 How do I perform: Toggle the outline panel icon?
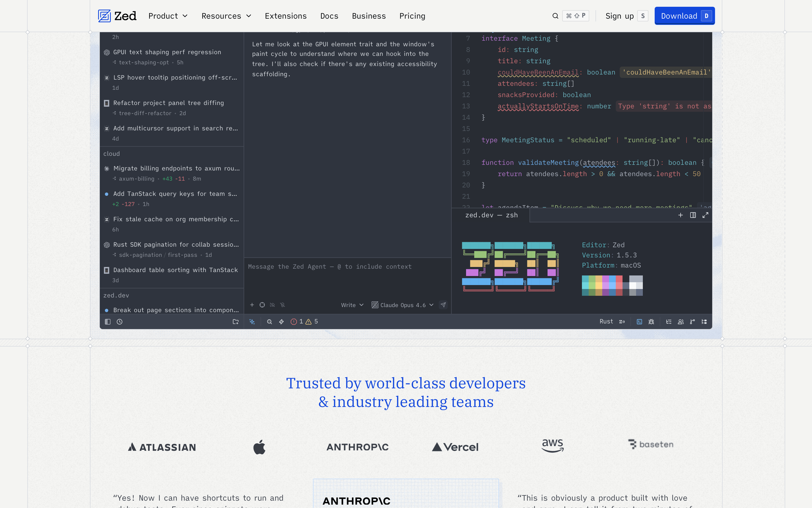669,321
